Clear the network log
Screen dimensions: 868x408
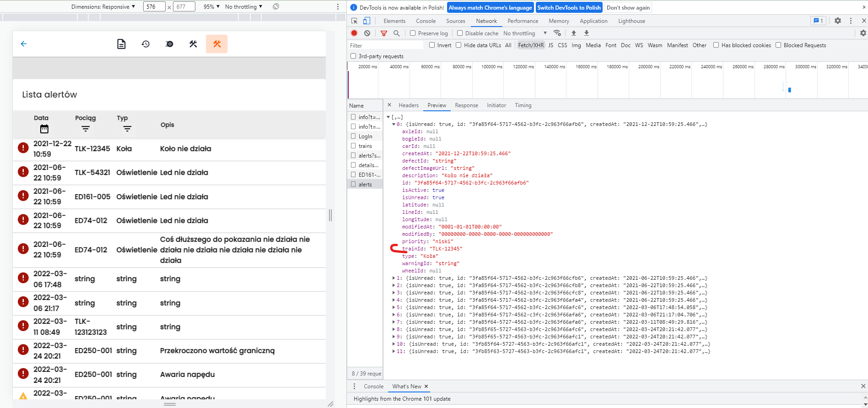367,33
